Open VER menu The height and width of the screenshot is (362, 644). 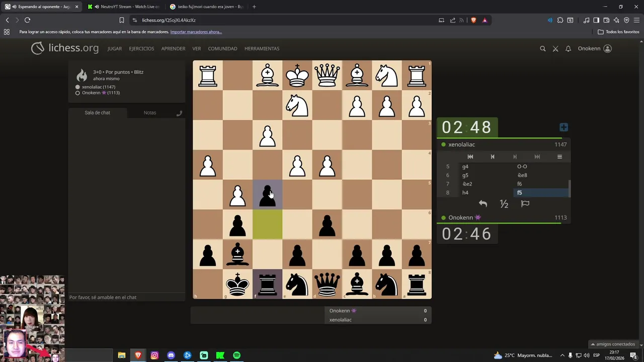(x=197, y=49)
